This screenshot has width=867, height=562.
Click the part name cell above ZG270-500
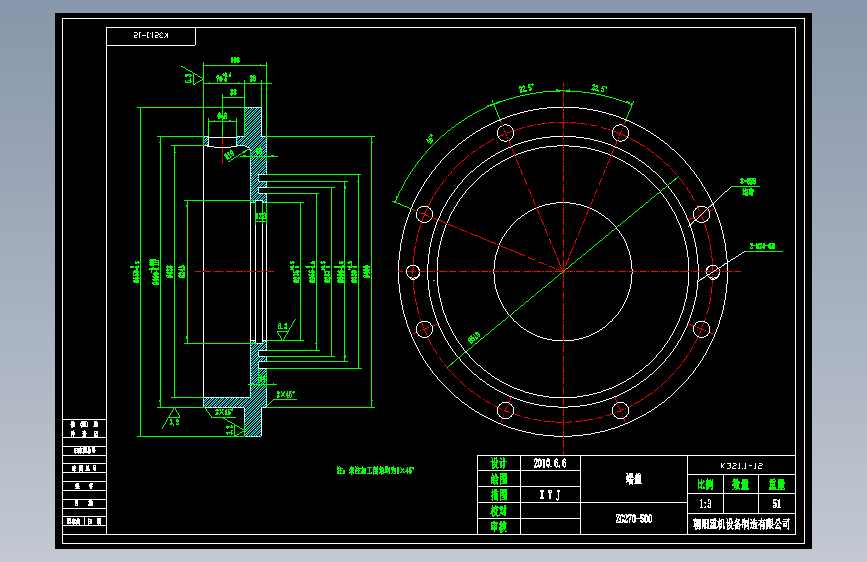pyautogui.click(x=634, y=479)
